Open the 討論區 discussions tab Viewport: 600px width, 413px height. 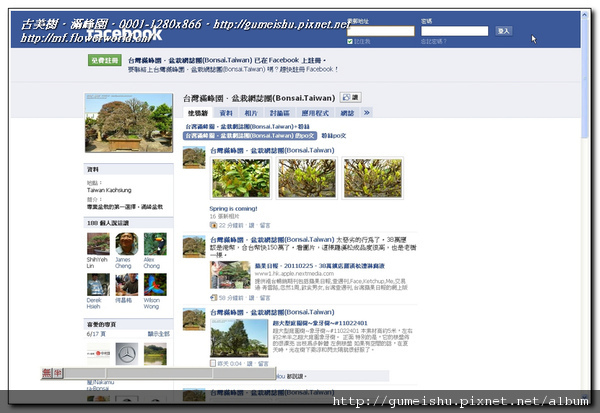point(279,113)
